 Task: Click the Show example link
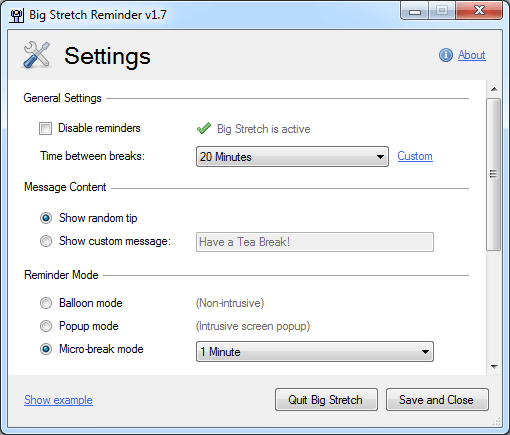(x=58, y=400)
